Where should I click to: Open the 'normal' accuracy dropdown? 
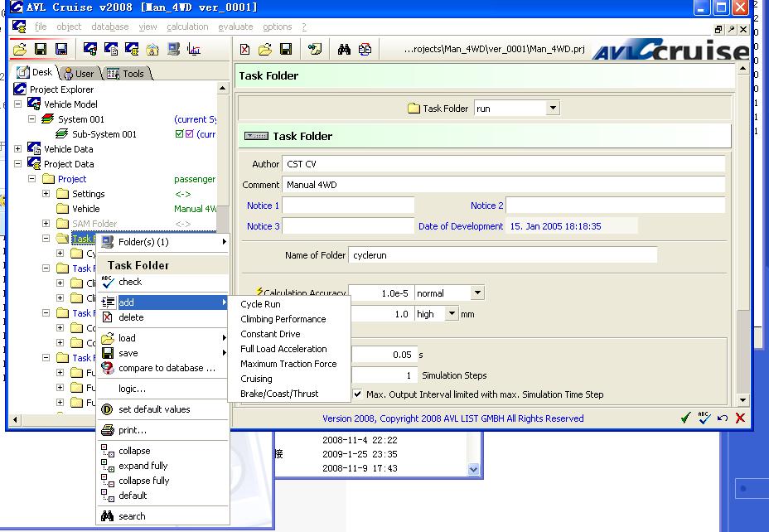[476, 293]
